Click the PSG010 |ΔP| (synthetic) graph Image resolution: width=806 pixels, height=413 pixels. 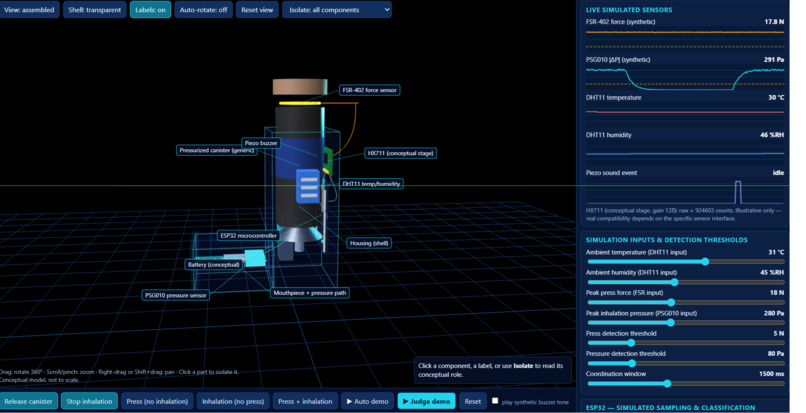click(685, 77)
